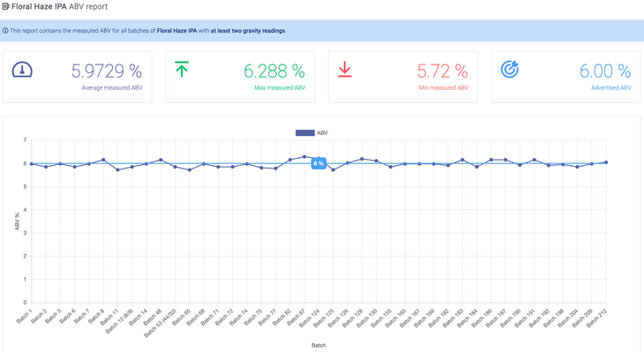Click the 'Batch' x-axis title

point(318,345)
